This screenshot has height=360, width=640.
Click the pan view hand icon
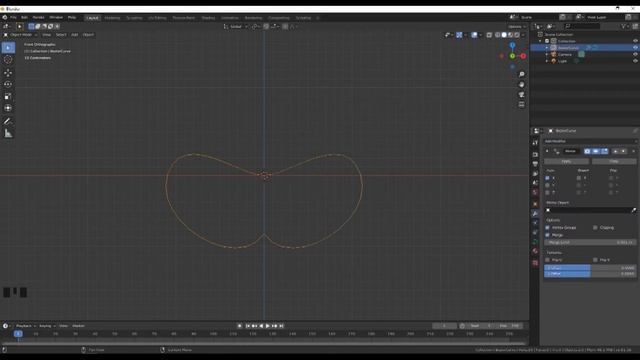pos(521,84)
